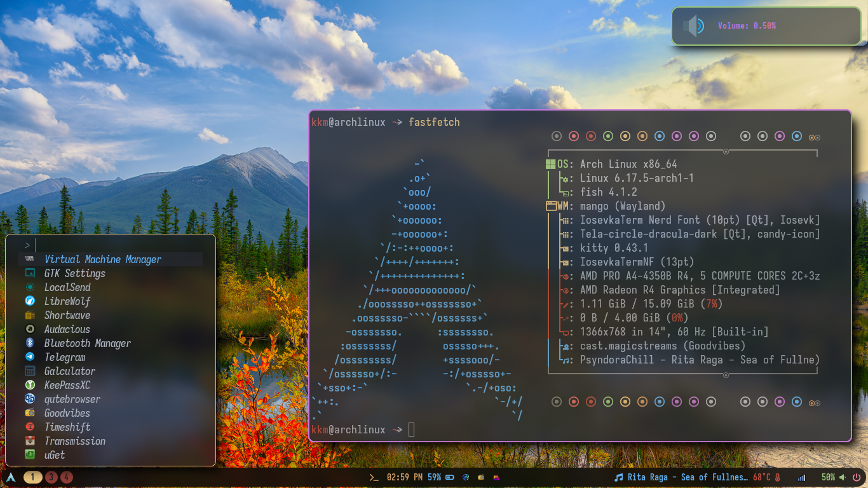868x488 pixels.
Task: Click the 02:59 PM clock in the bar
Action: pyautogui.click(x=404, y=477)
